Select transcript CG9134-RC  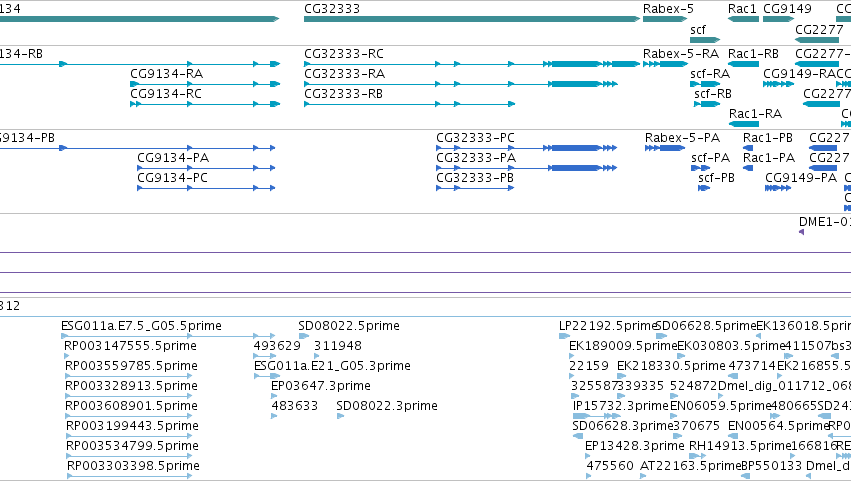click(x=166, y=93)
